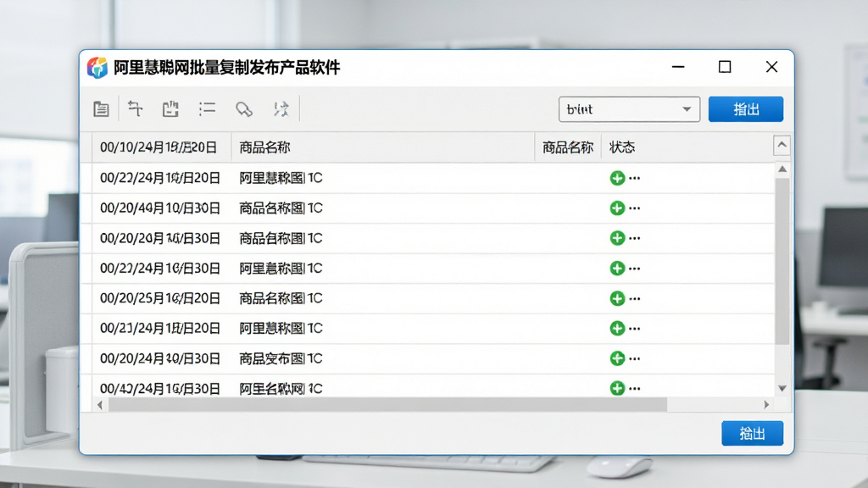
Task: Click green plus icon in 00/20/44 row
Action: [x=617, y=208]
